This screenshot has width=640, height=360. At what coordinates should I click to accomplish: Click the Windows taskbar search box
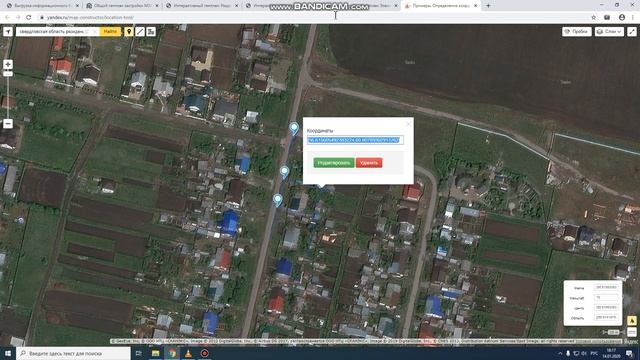73,353
